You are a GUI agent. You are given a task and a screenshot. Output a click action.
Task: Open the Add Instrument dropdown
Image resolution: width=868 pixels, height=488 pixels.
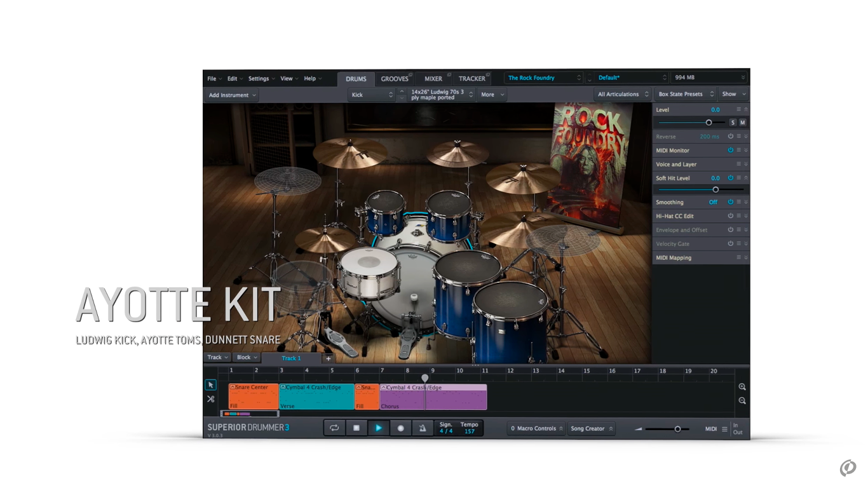coord(232,95)
